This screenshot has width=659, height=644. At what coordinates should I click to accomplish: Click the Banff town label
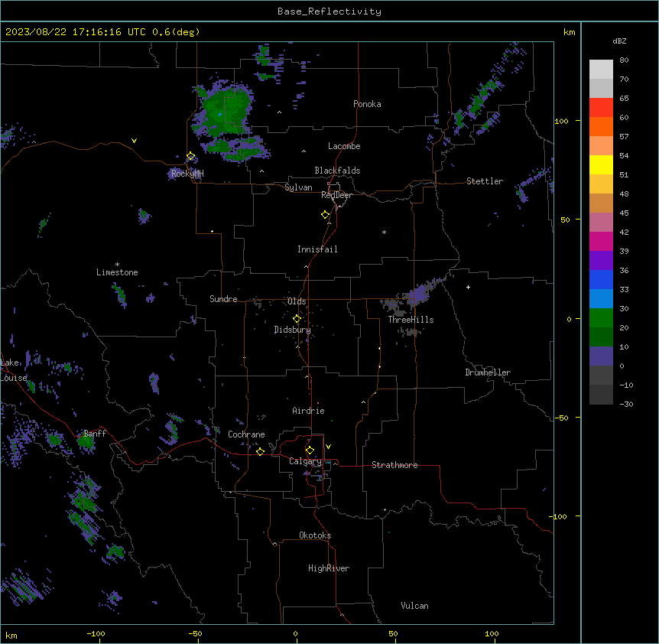point(95,434)
